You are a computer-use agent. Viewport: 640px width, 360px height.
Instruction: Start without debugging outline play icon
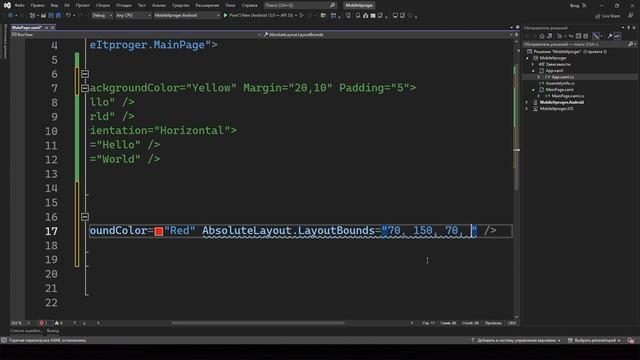point(302,15)
